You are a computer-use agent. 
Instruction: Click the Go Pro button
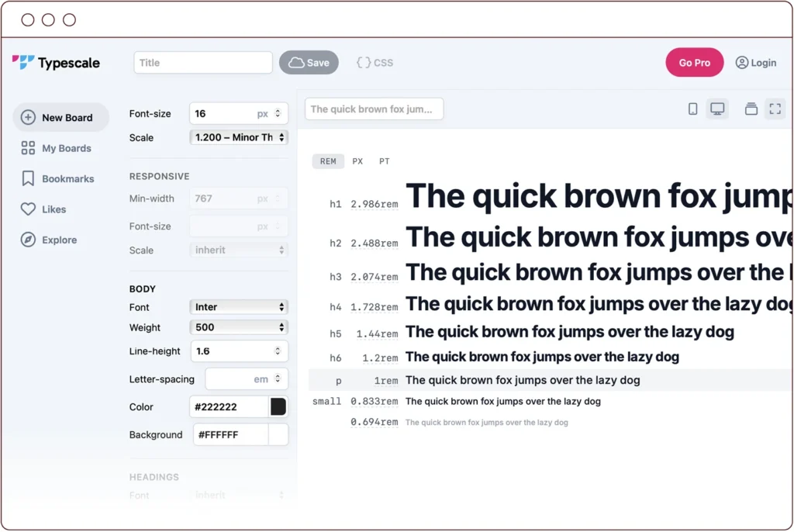pyautogui.click(x=694, y=62)
